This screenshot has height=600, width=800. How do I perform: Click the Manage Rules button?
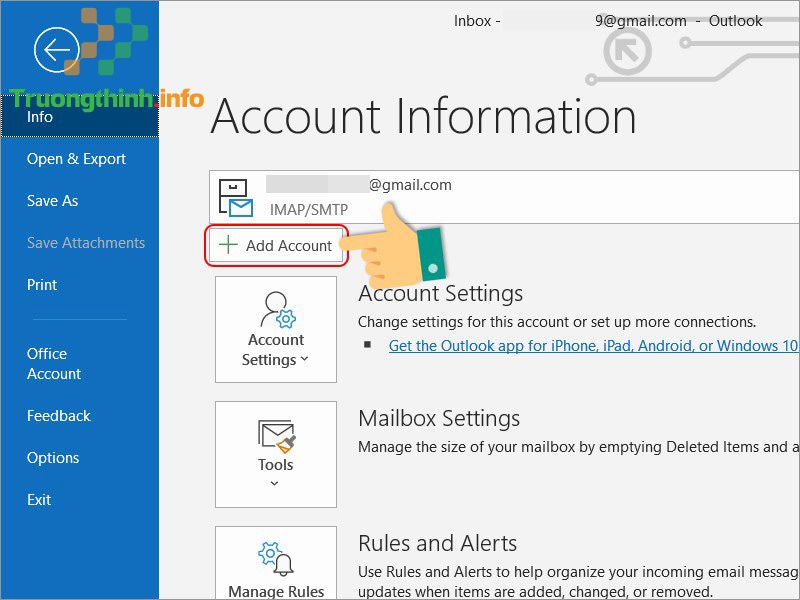click(276, 563)
